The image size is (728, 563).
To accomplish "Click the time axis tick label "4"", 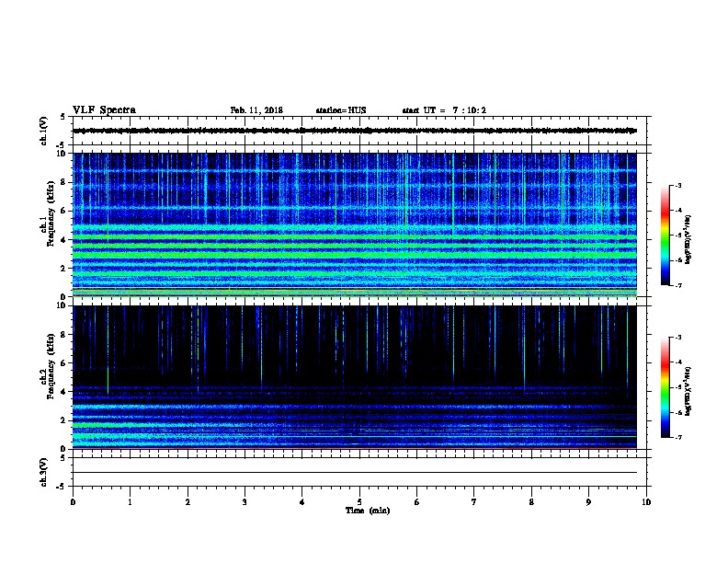I will point(302,502).
